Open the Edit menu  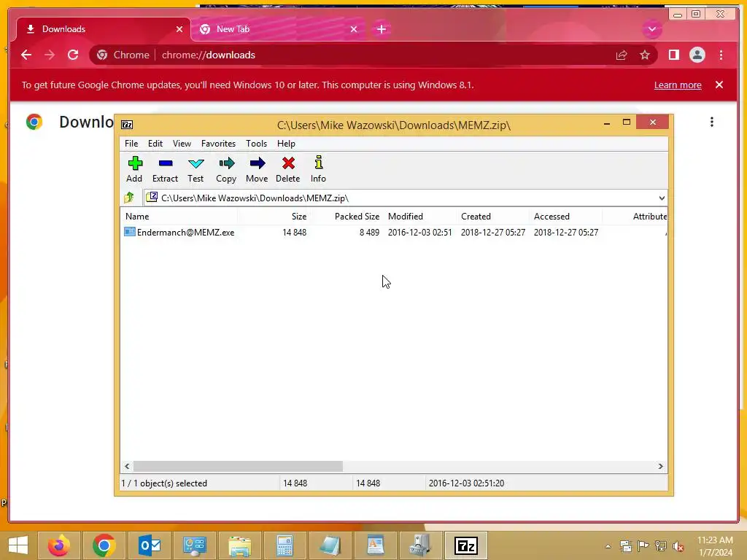(155, 144)
